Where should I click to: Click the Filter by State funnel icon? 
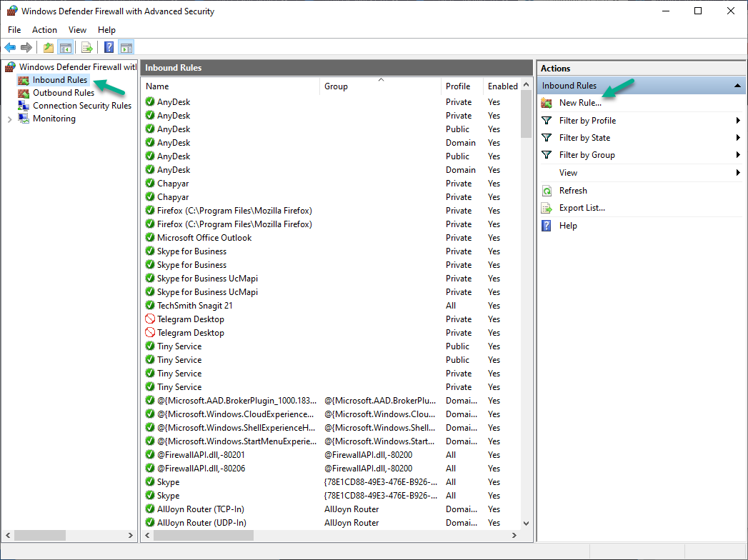click(x=547, y=138)
